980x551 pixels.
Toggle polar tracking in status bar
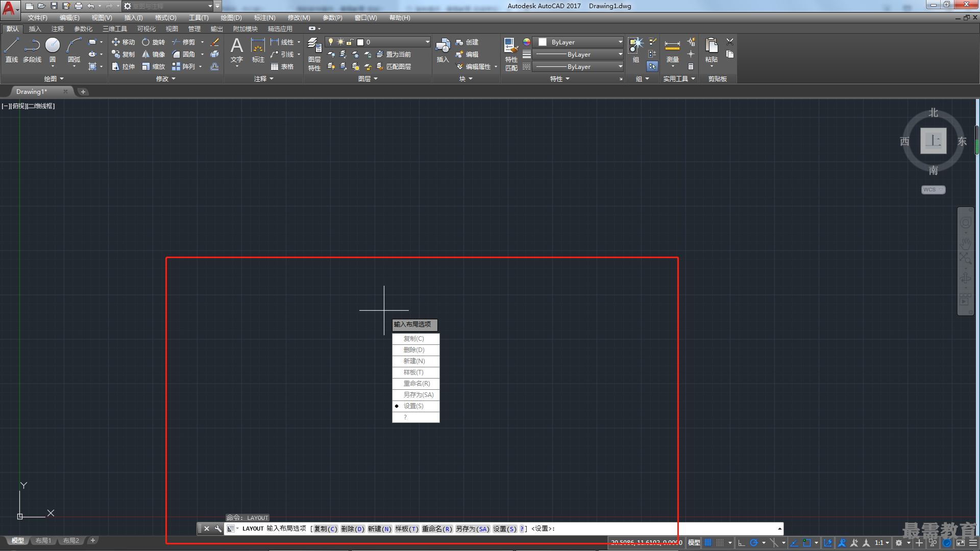pyautogui.click(x=754, y=543)
